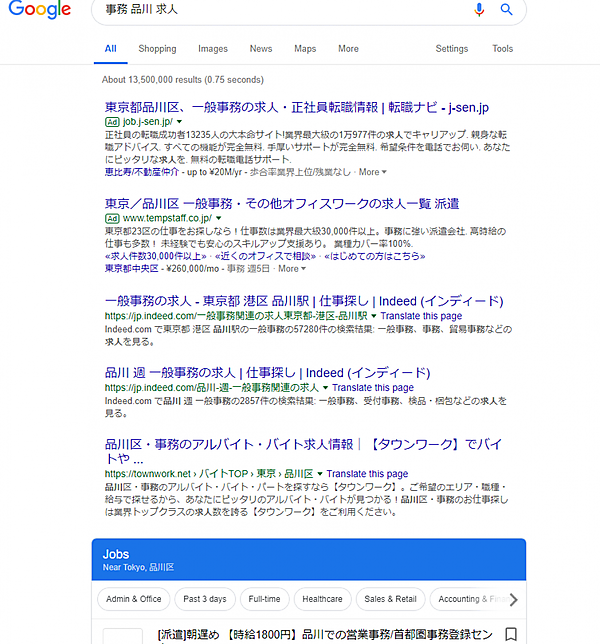Expand dropdown arrow next to www.tempstaff.co.jp URL
Viewport: 600px width, 644px height.
218,218
